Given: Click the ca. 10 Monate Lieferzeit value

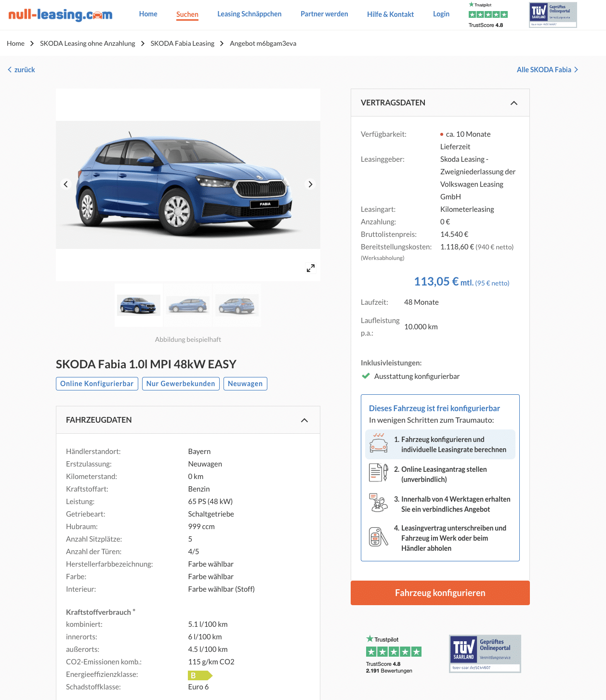Looking at the screenshot, I should [x=465, y=141].
